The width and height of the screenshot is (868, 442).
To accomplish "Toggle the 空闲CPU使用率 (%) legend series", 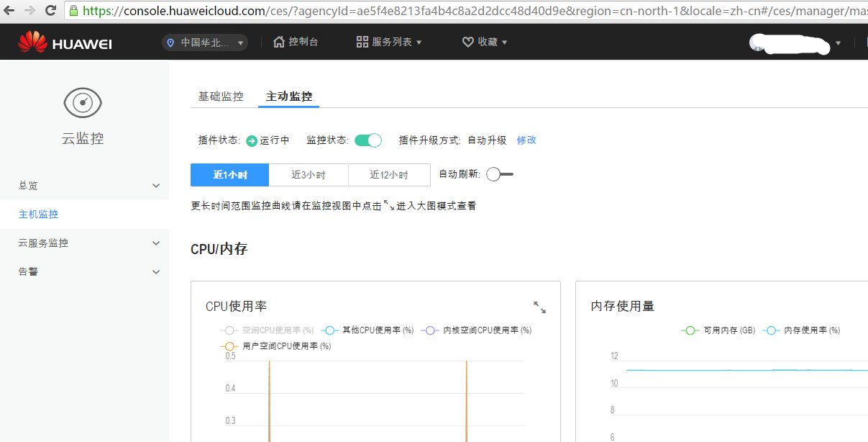I will pyautogui.click(x=268, y=330).
